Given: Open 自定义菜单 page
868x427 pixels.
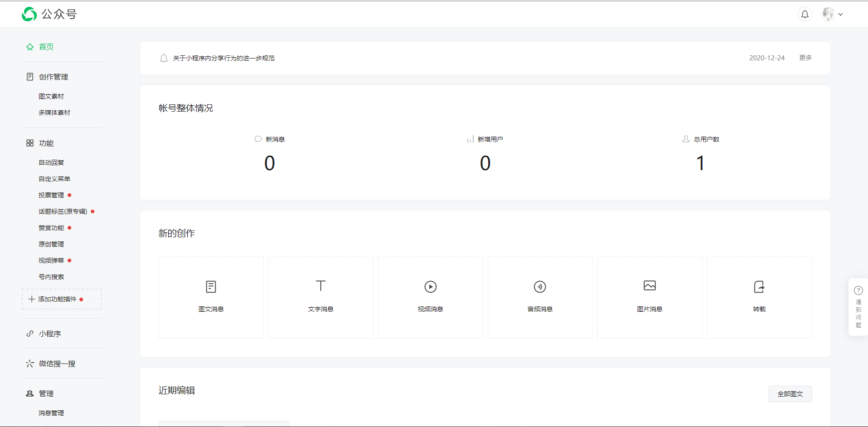Looking at the screenshot, I should (54, 179).
